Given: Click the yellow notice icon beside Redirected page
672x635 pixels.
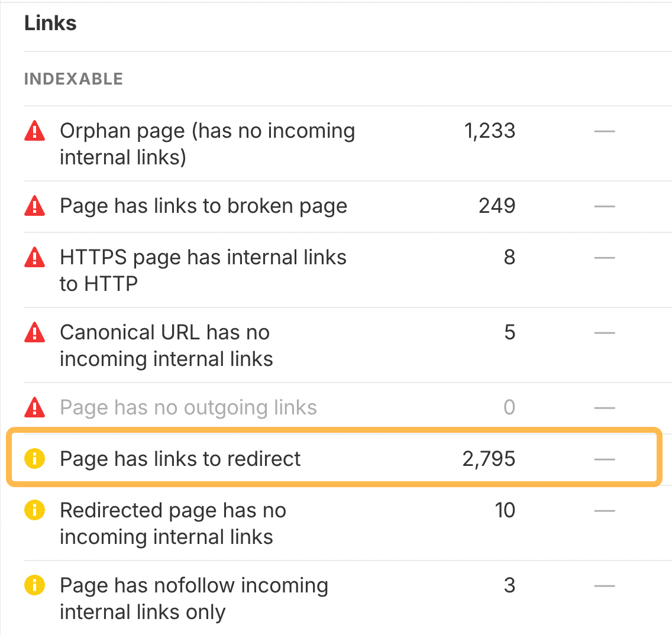Looking at the screenshot, I should tap(35, 510).
